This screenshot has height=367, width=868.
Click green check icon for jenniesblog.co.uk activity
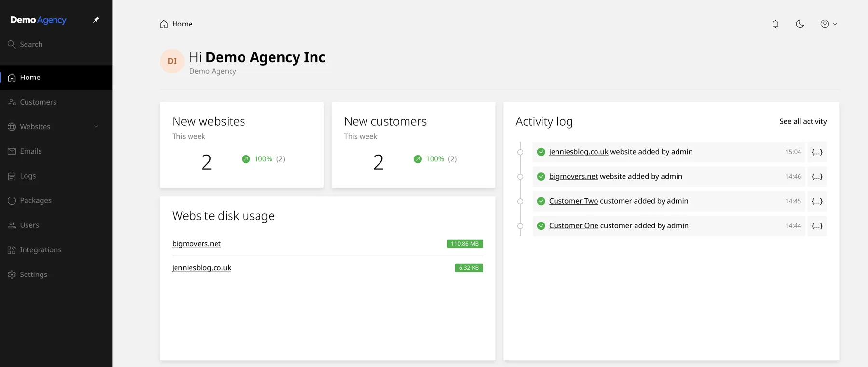(541, 152)
